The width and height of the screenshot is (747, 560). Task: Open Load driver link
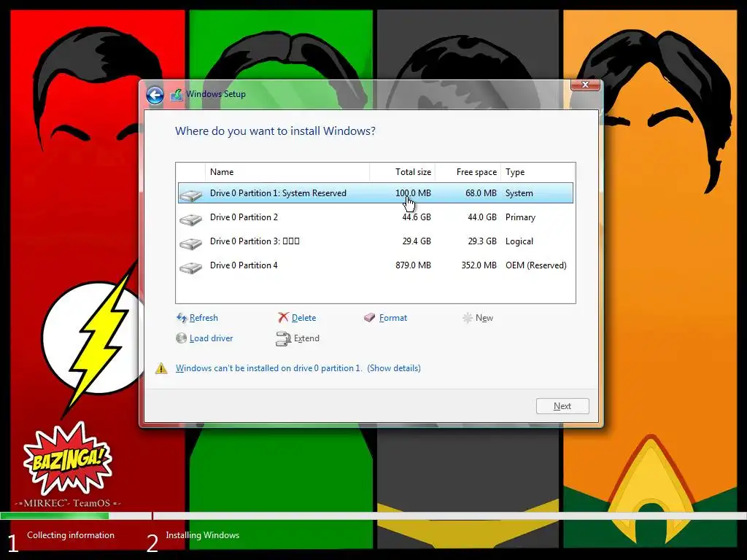pyautogui.click(x=211, y=338)
